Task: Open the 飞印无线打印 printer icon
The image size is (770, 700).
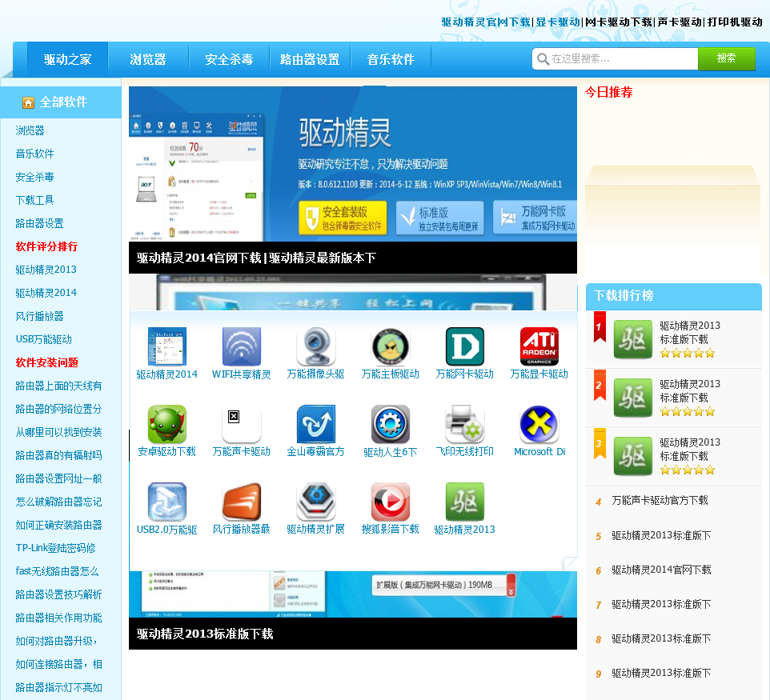Action: pos(464,424)
